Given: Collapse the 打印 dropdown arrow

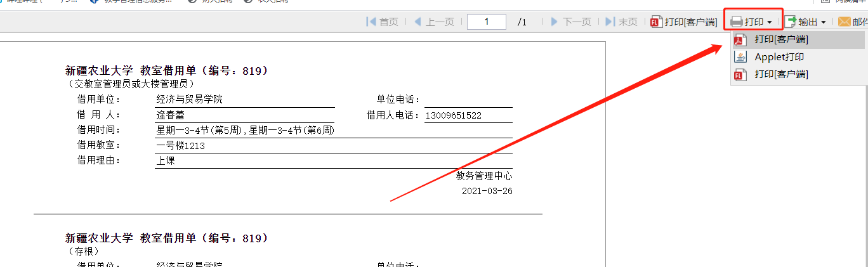Looking at the screenshot, I should (x=770, y=22).
